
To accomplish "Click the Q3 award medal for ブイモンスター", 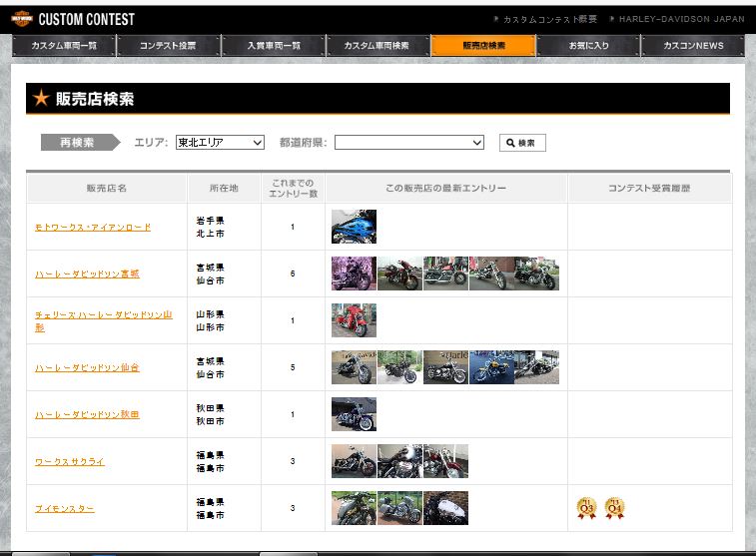I will click(x=586, y=508).
